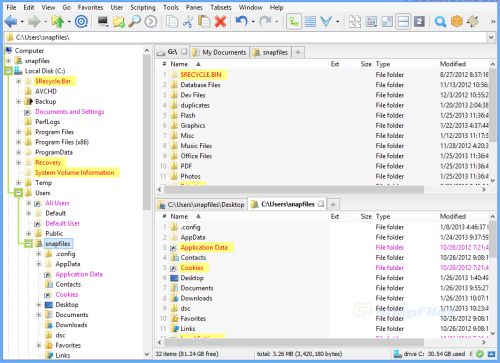Toggle lock box on G:\ tab
The height and width of the screenshot is (363, 500).
point(184,52)
